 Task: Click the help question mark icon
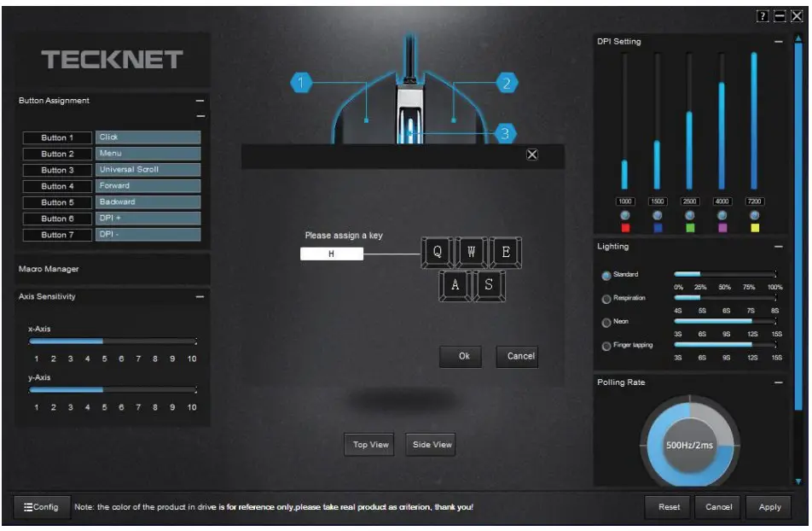coord(763,16)
